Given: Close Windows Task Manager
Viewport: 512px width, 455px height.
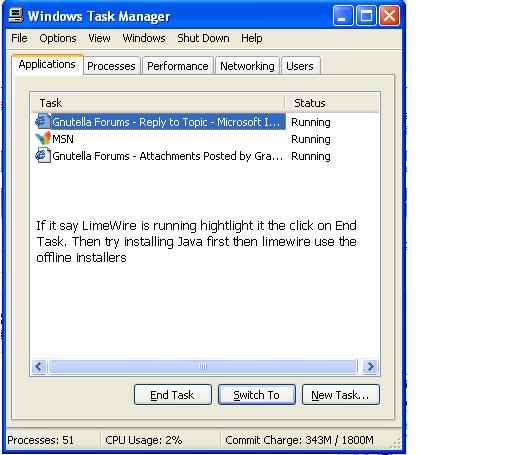Looking at the screenshot, I should pos(389,16).
